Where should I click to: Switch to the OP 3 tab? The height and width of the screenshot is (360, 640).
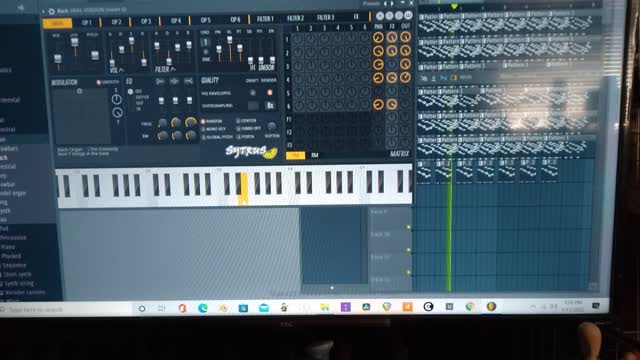coord(145,21)
